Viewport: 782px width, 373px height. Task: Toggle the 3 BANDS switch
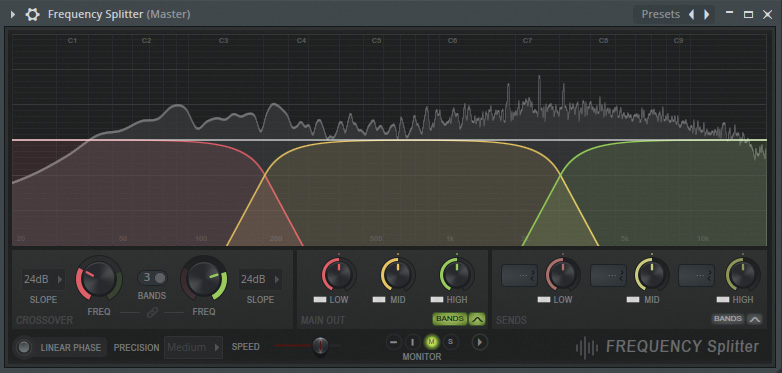tap(153, 278)
